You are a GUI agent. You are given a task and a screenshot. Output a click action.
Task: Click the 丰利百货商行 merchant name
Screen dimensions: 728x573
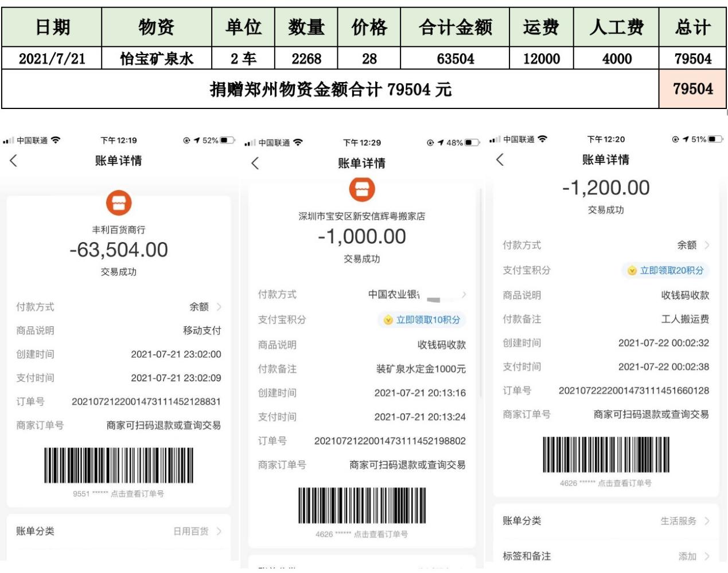[119, 230]
